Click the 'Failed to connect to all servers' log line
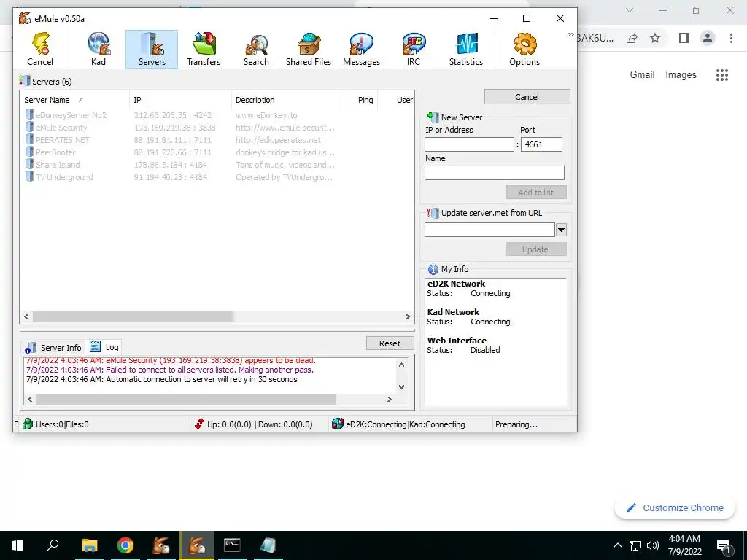747x560 pixels. click(169, 370)
